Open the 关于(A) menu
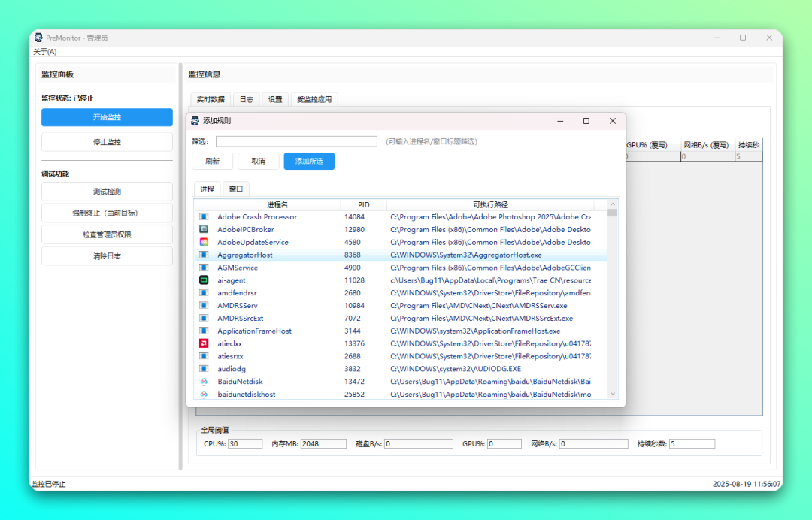 click(x=45, y=52)
